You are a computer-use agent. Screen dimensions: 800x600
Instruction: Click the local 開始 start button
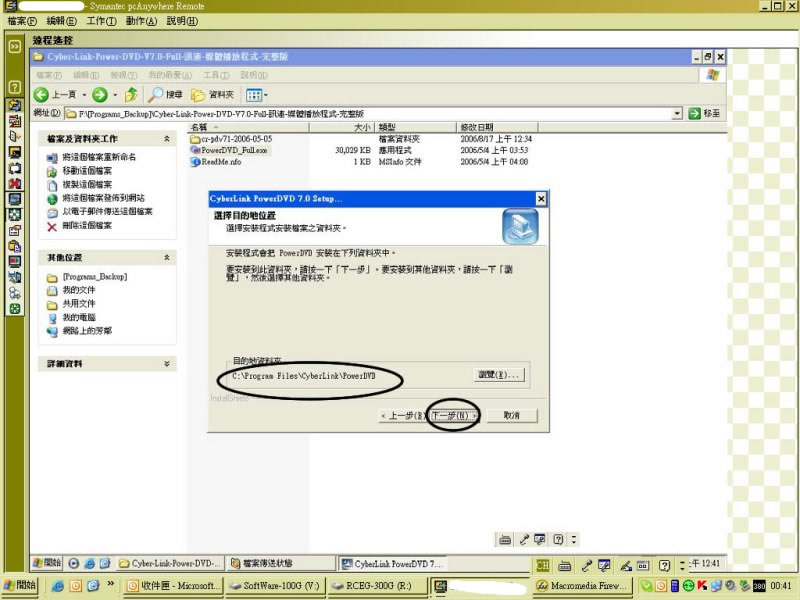pyautogui.click(x=19, y=586)
